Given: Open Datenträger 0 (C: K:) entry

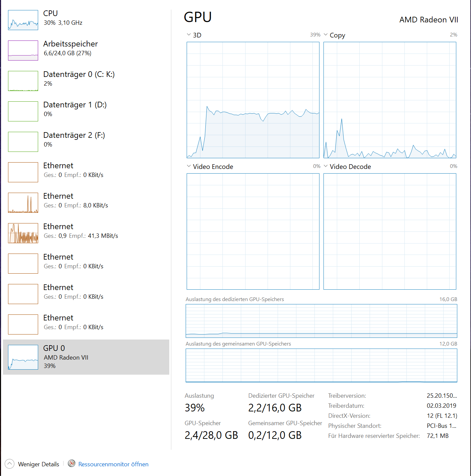Looking at the screenshot, I should click(x=86, y=81).
